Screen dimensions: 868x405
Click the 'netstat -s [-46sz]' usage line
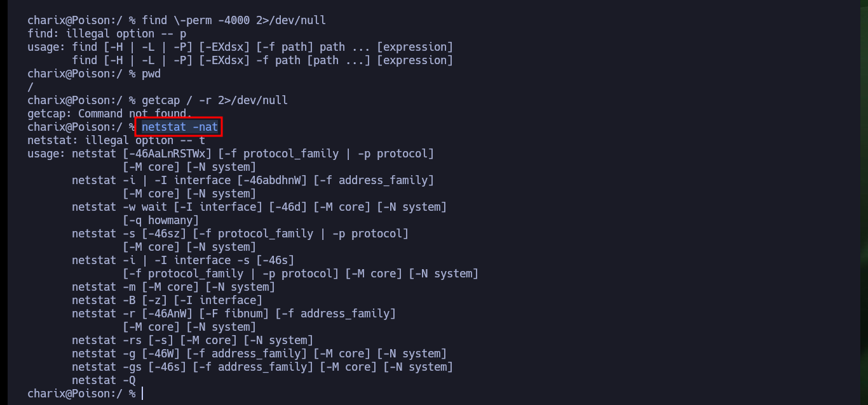[240, 234]
